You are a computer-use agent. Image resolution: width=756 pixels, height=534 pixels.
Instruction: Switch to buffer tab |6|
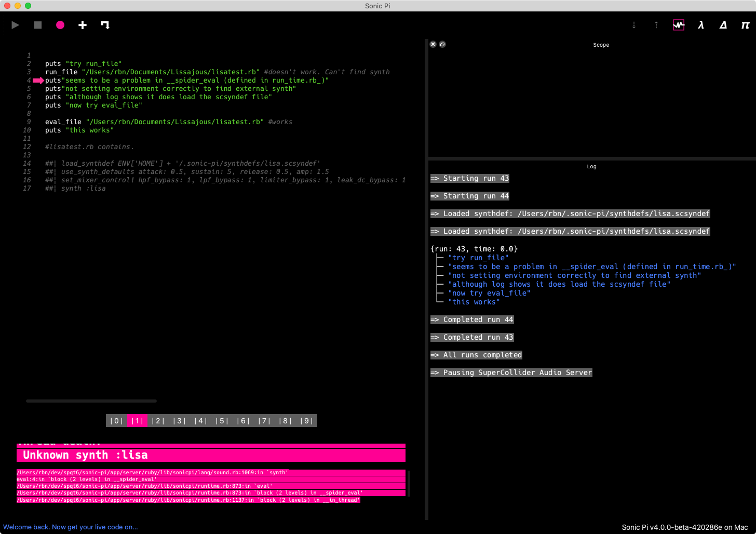243,421
